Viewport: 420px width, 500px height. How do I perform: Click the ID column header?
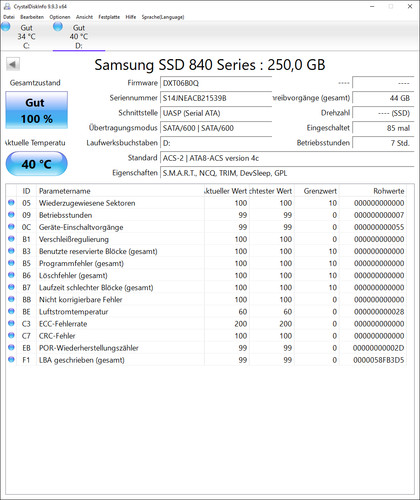[26, 191]
